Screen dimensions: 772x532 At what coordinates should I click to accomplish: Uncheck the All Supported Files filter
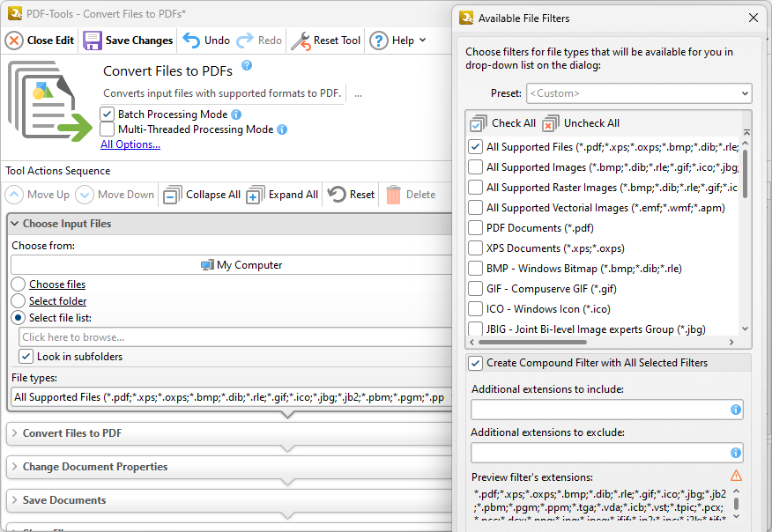tap(475, 147)
